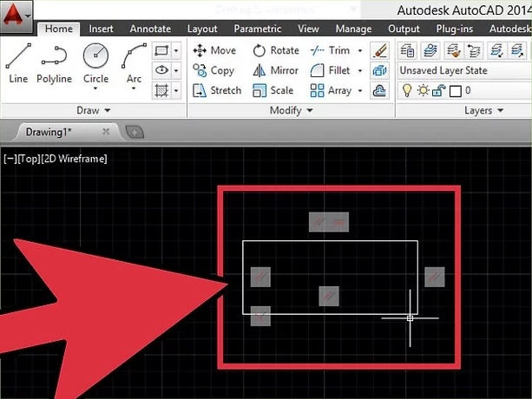Toggle layer freeze sun icon
Screen dimensions: 532x399
(x=424, y=90)
